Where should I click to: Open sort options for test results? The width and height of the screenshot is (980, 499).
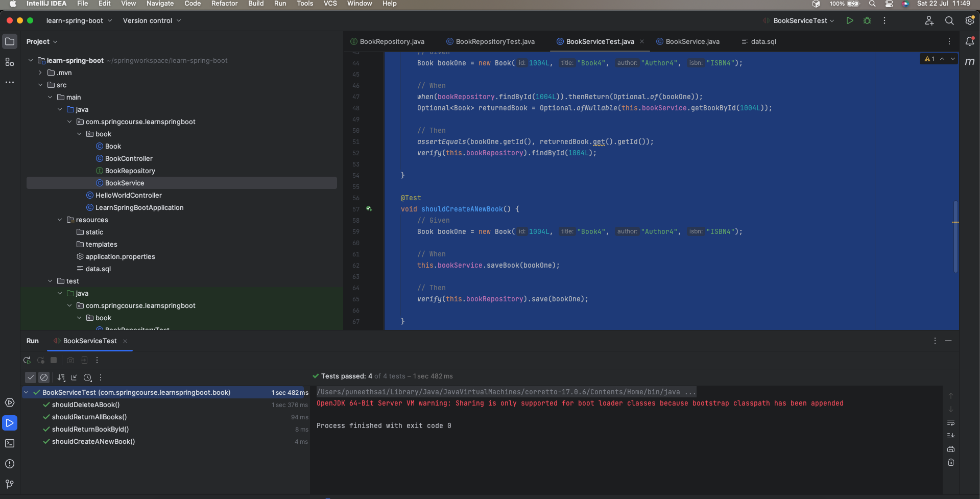coord(61,377)
